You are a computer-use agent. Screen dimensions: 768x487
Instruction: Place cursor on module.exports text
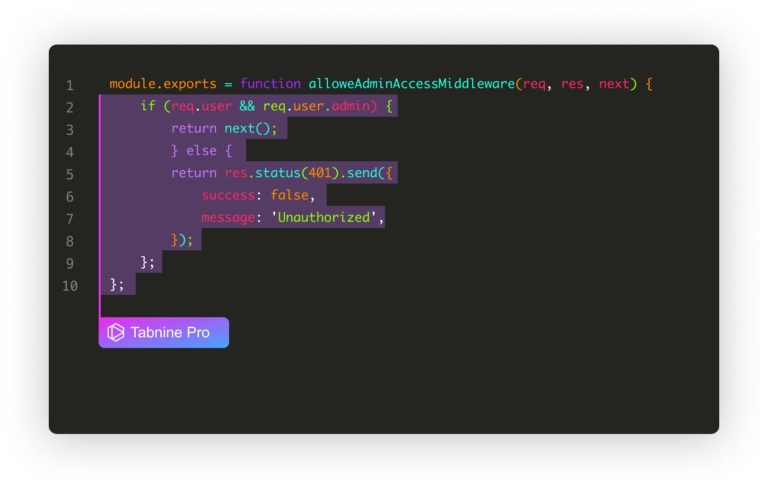pos(163,84)
